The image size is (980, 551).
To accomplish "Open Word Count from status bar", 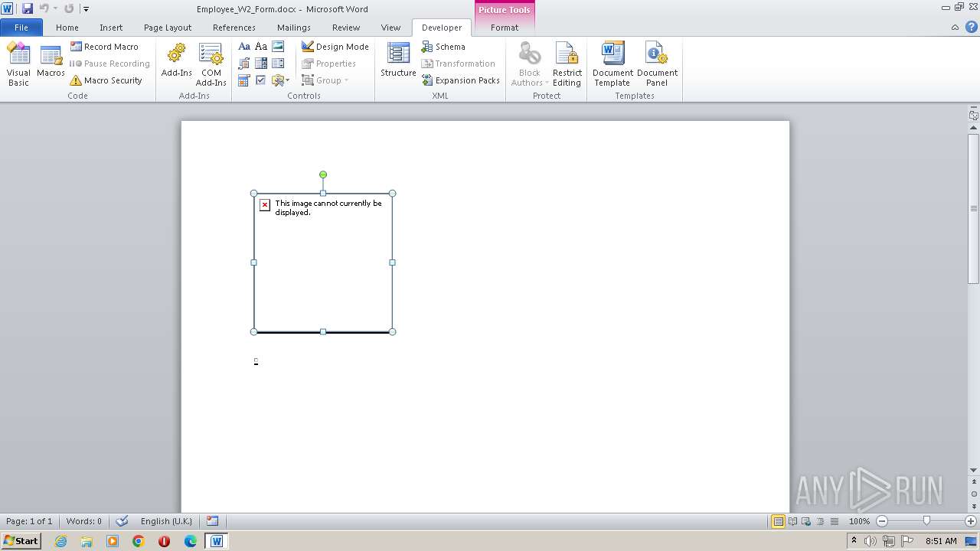I will click(83, 521).
